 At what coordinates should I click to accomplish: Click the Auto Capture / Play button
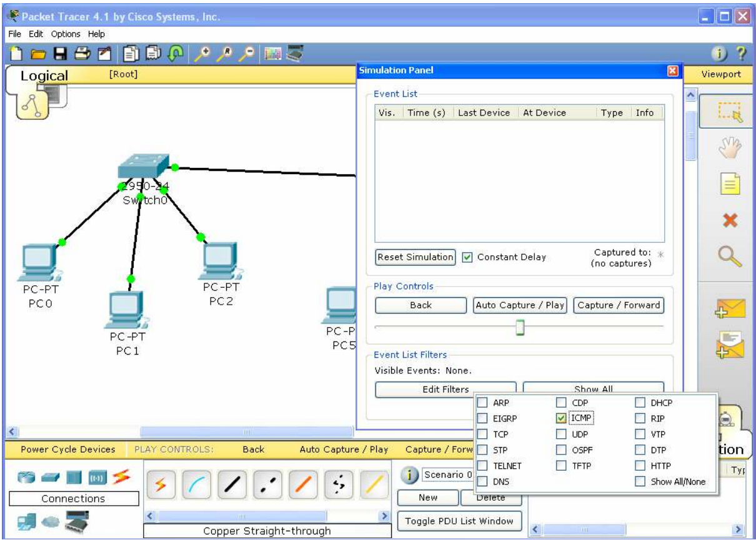click(519, 305)
